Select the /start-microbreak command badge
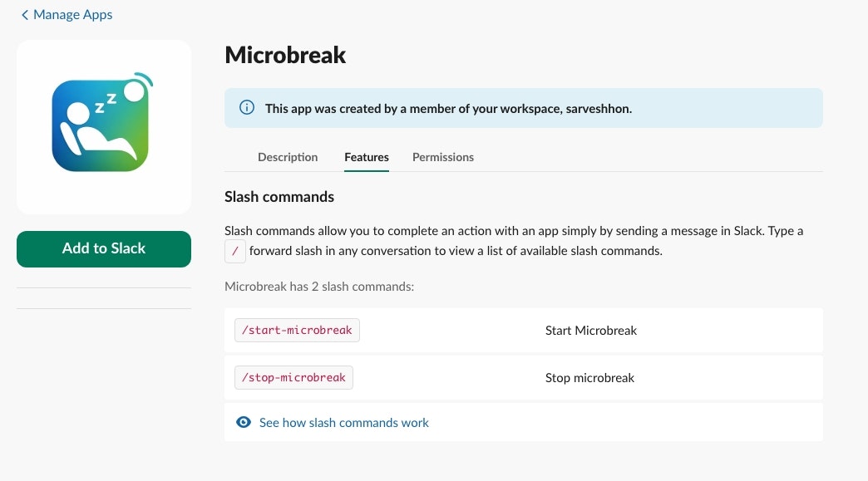Image resolution: width=868 pixels, height=481 pixels. point(297,330)
